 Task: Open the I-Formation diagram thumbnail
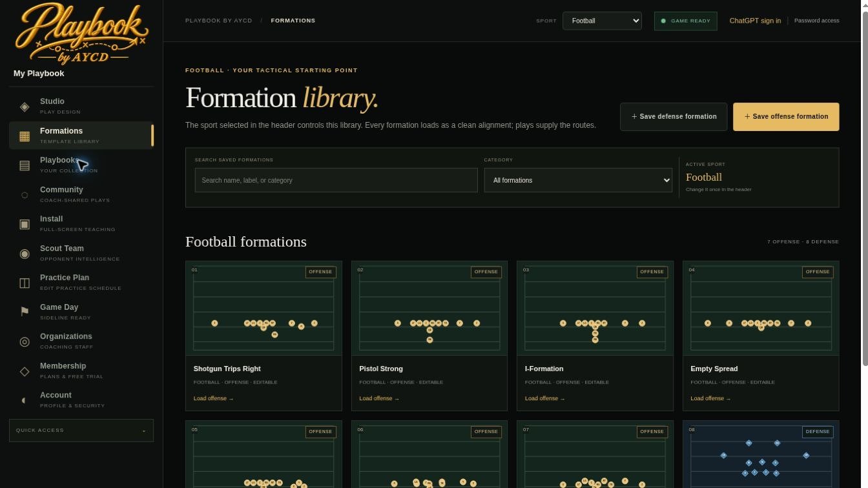click(595, 309)
